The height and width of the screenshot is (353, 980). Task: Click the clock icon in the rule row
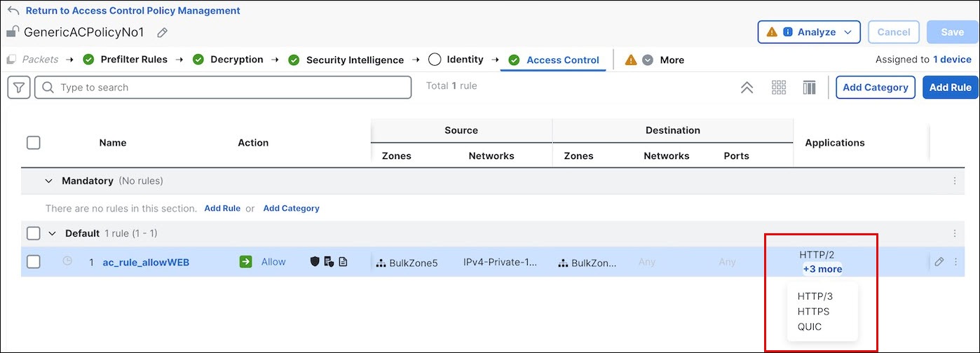[x=67, y=261]
